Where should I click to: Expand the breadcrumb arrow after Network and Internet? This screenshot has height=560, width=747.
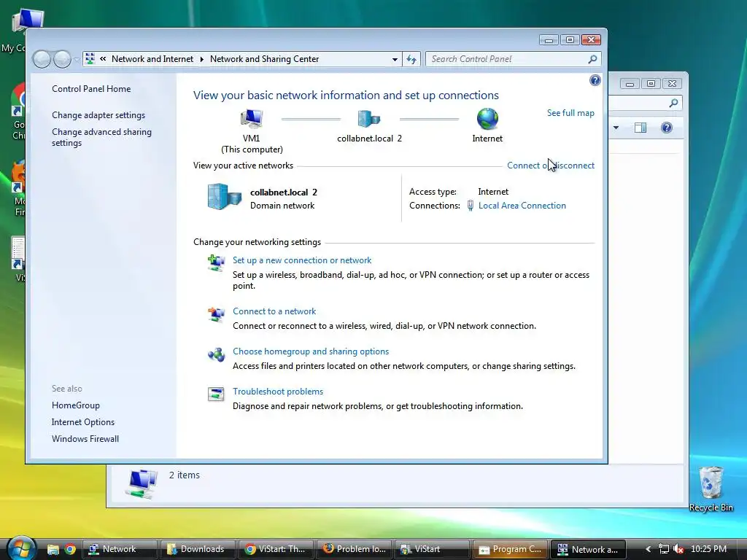pos(201,59)
